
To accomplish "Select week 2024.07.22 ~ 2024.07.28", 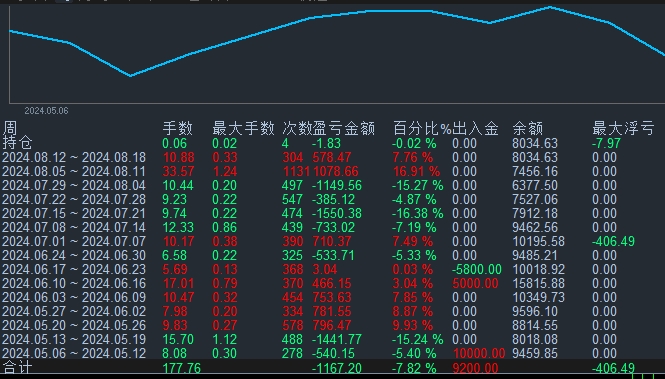I will 74,200.
